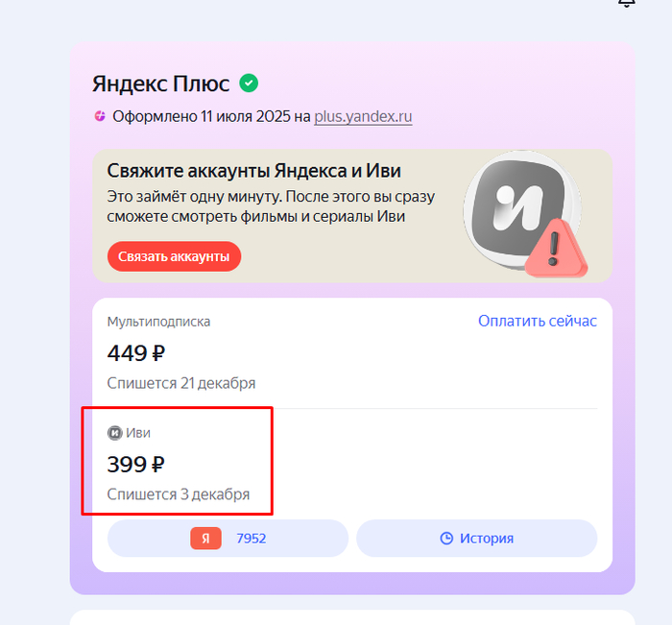Open notifications bell at top right

tap(627, 3)
